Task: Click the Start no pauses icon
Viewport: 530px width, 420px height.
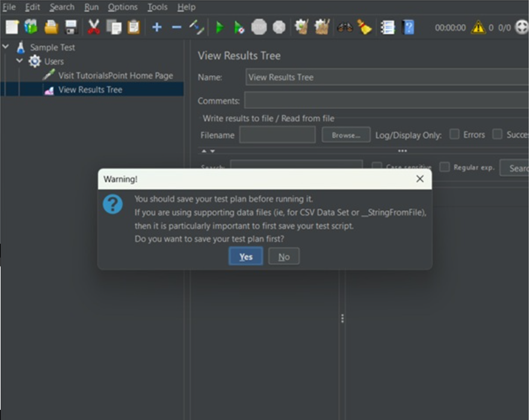Action: (x=239, y=27)
